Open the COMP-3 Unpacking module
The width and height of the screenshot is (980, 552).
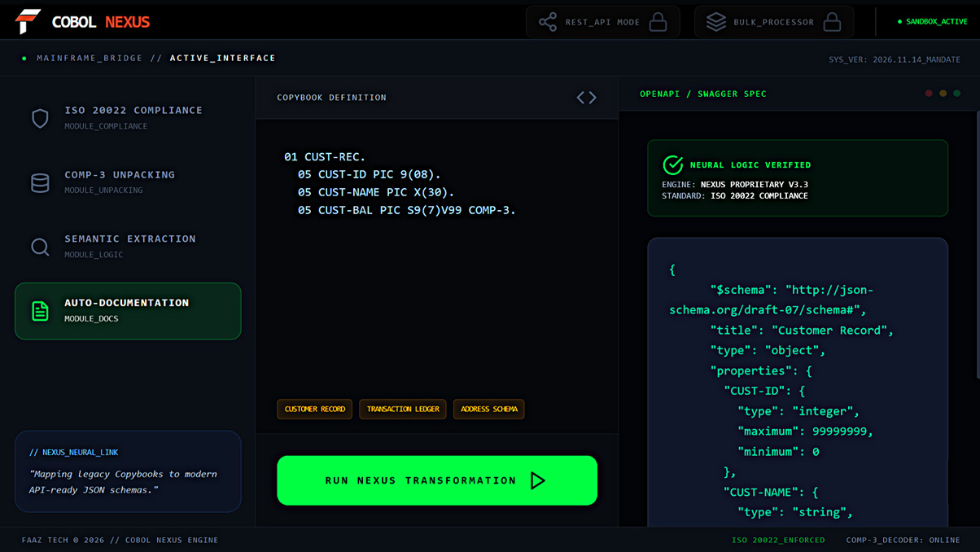(128, 182)
